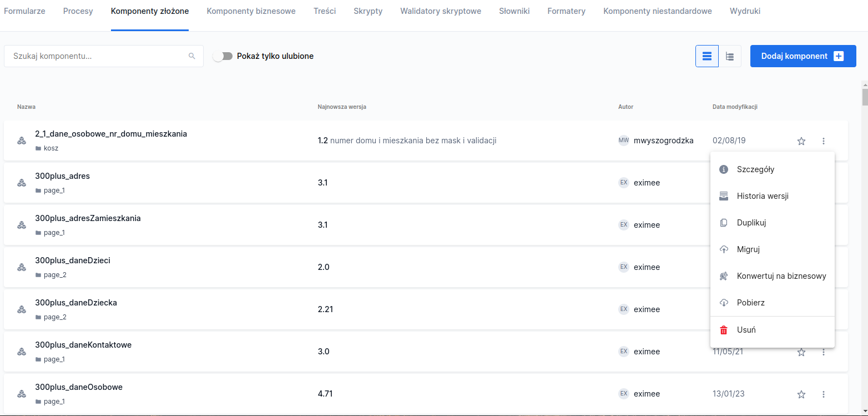Click the Dodaj komponent button
Image resolution: width=868 pixels, height=416 pixels.
803,56
